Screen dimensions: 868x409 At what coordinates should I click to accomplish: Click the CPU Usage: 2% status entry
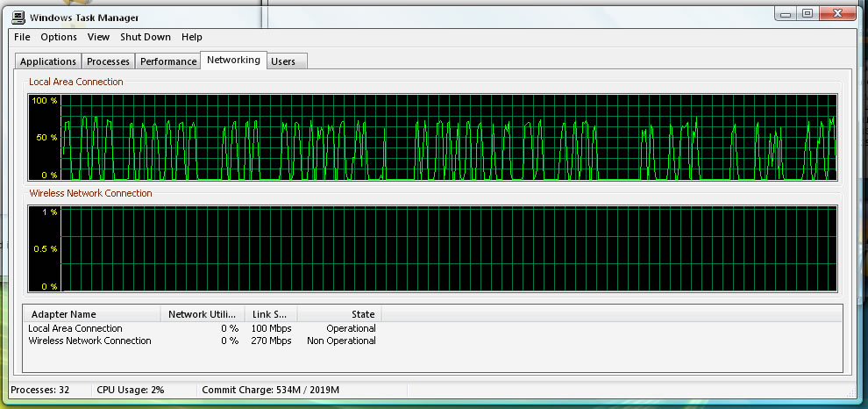(131, 391)
